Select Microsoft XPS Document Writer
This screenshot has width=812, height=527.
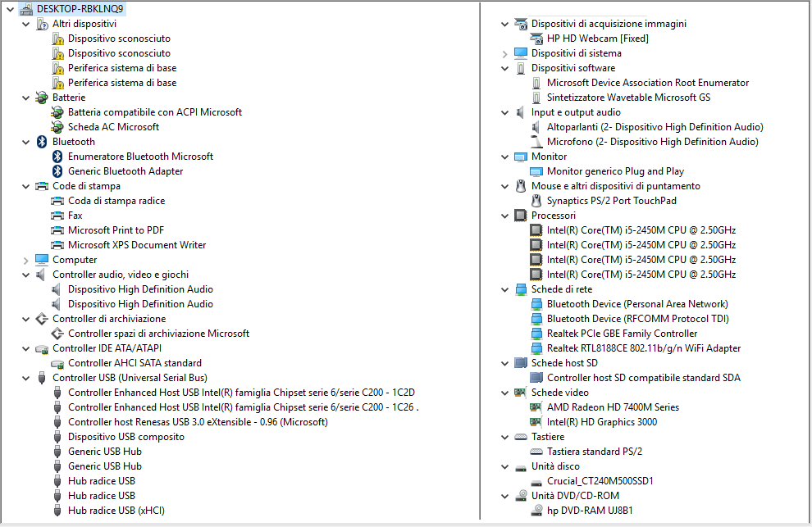pos(137,245)
